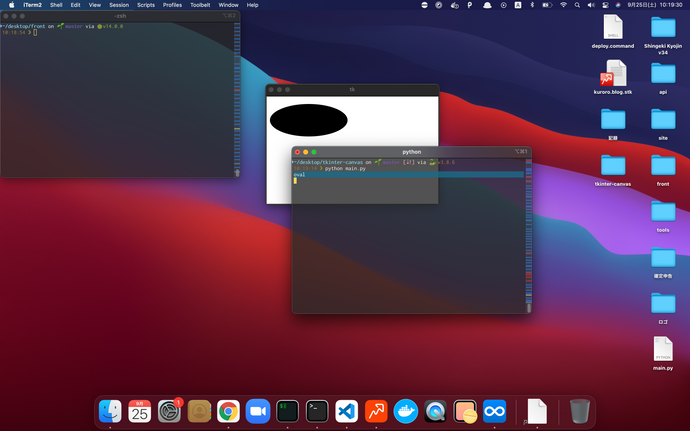This screenshot has width=690, height=431.
Task: Close the python terminal window
Action: (x=297, y=152)
